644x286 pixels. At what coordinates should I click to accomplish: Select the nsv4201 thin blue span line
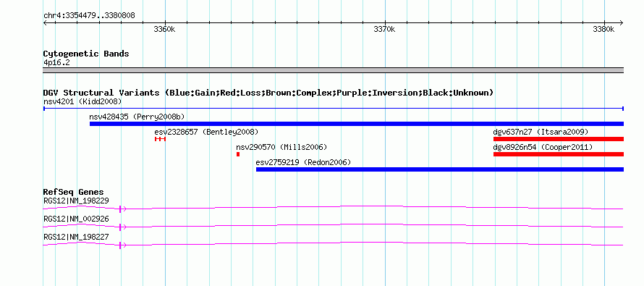334,109
